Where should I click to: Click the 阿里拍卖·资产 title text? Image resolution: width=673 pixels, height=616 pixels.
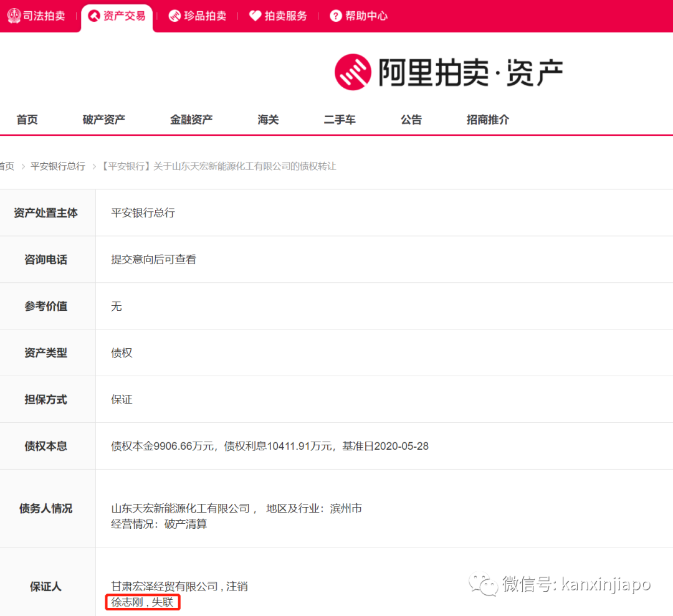coord(470,73)
